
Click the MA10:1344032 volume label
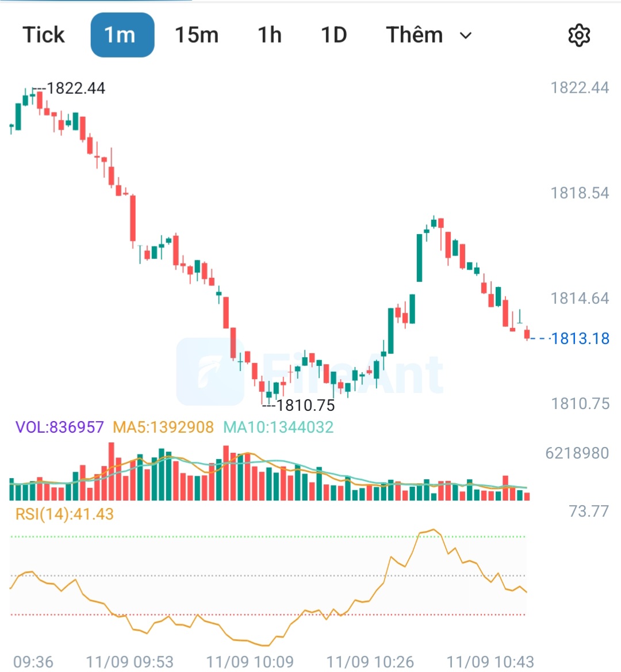(x=278, y=427)
